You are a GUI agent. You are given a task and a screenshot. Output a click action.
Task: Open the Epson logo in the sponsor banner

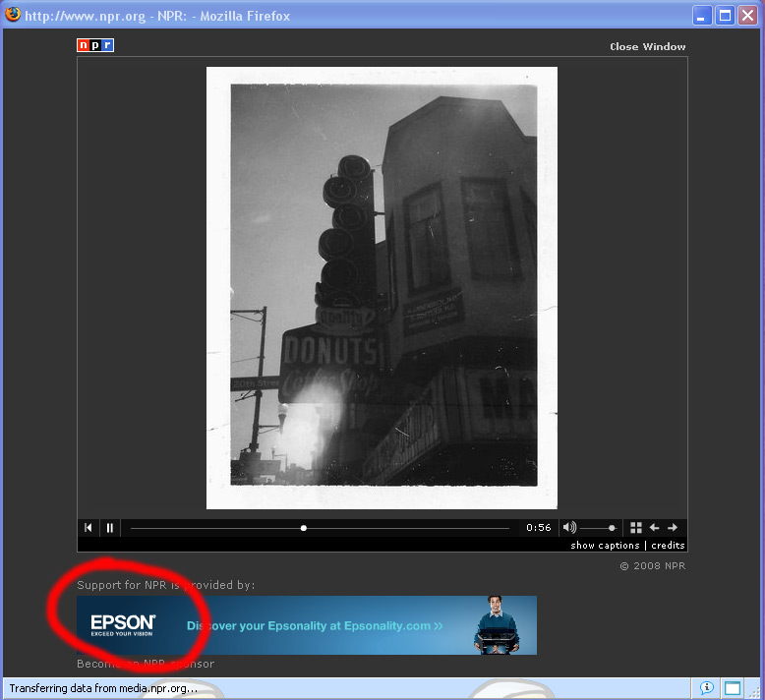(123, 624)
